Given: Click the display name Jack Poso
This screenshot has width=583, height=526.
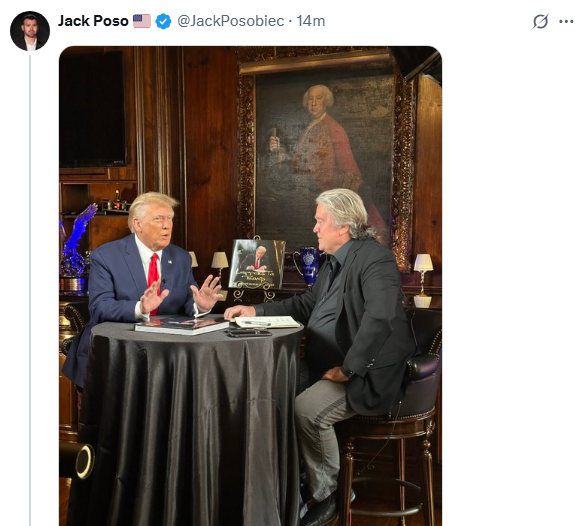Looking at the screenshot, I should tap(93, 21).
